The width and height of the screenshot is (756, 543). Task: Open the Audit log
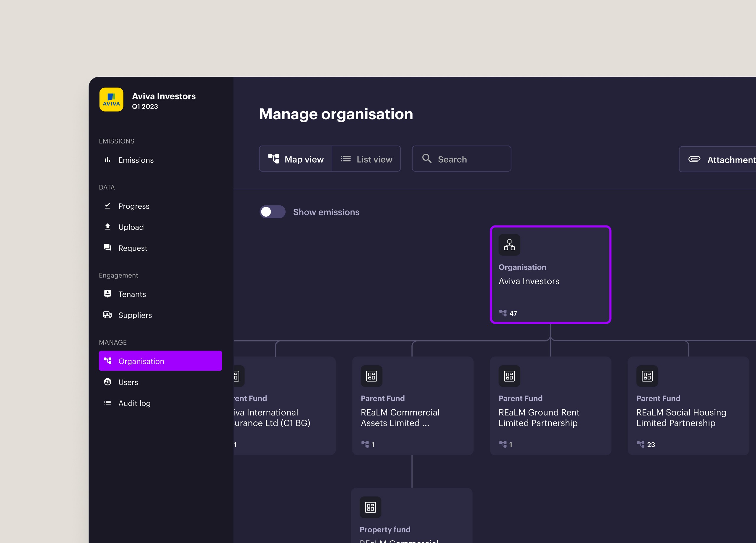tap(134, 403)
